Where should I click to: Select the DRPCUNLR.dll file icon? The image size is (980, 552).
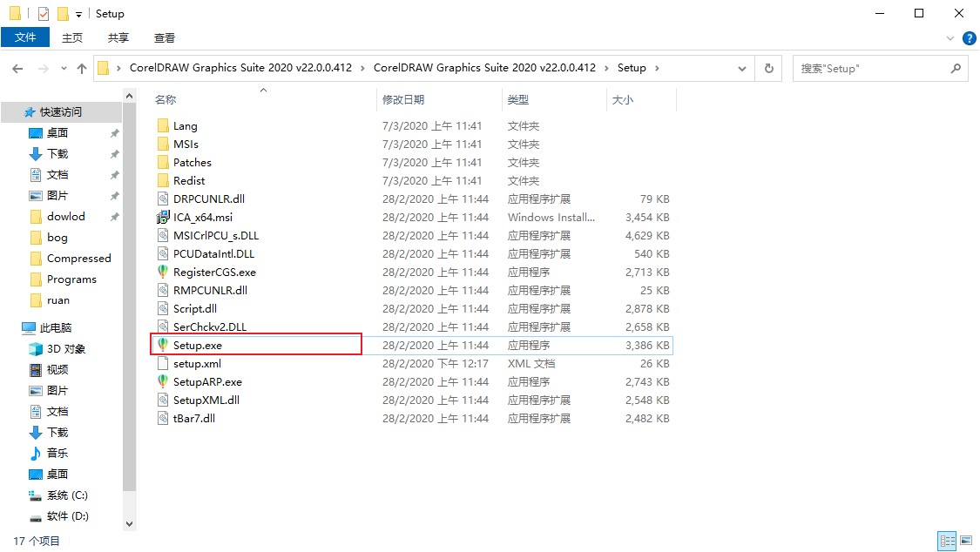(x=163, y=199)
